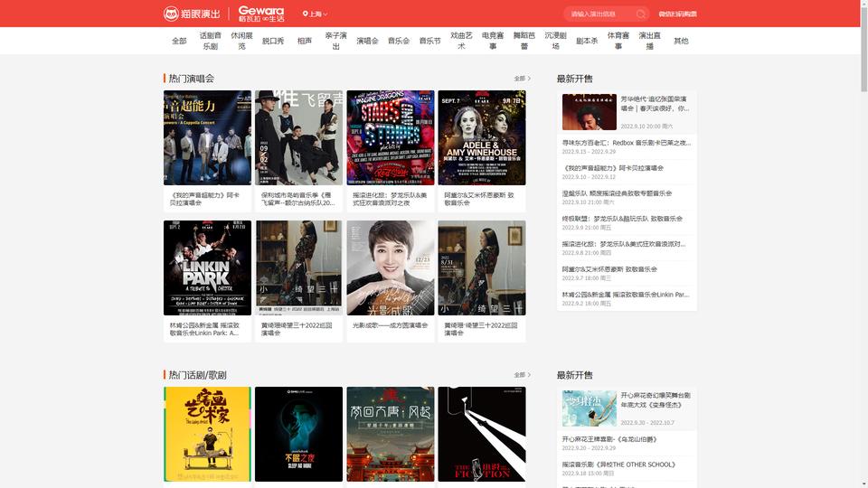This screenshot has width=868, height=488.
Task: Select the 电竞赛事 category tab
Action: [493, 41]
